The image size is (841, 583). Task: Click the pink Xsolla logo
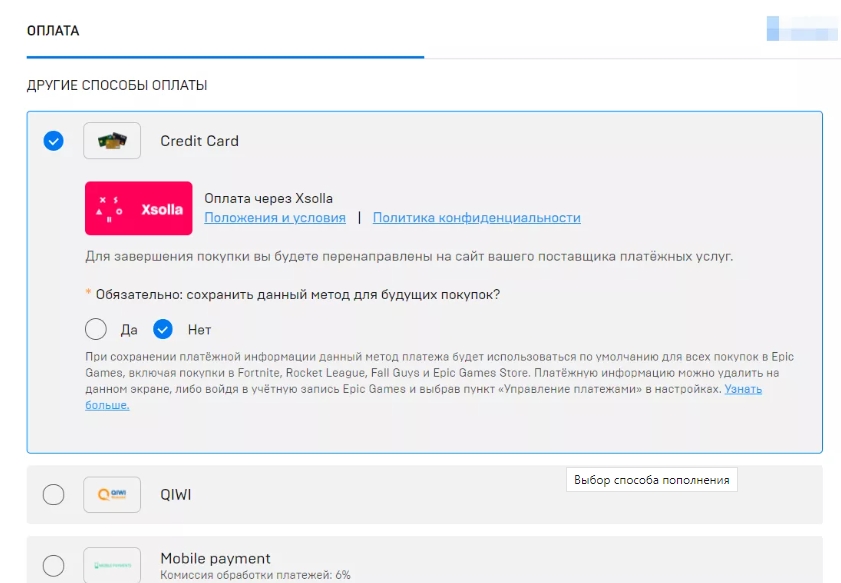[x=140, y=208]
